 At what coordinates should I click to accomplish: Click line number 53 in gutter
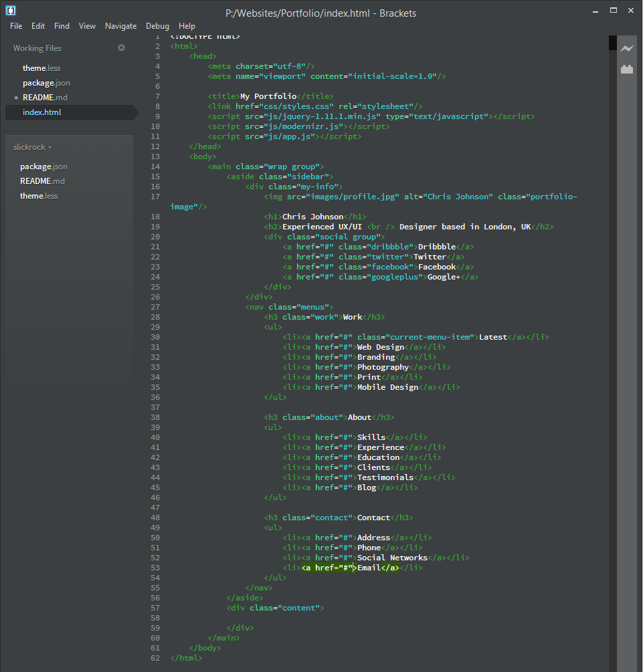[x=155, y=568]
